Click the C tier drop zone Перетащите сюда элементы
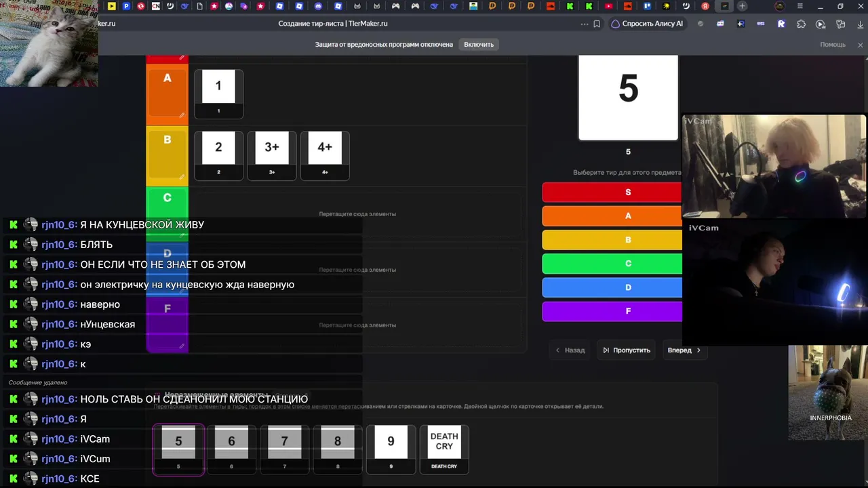Image resolution: width=868 pixels, height=488 pixels. click(x=357, y=214)
